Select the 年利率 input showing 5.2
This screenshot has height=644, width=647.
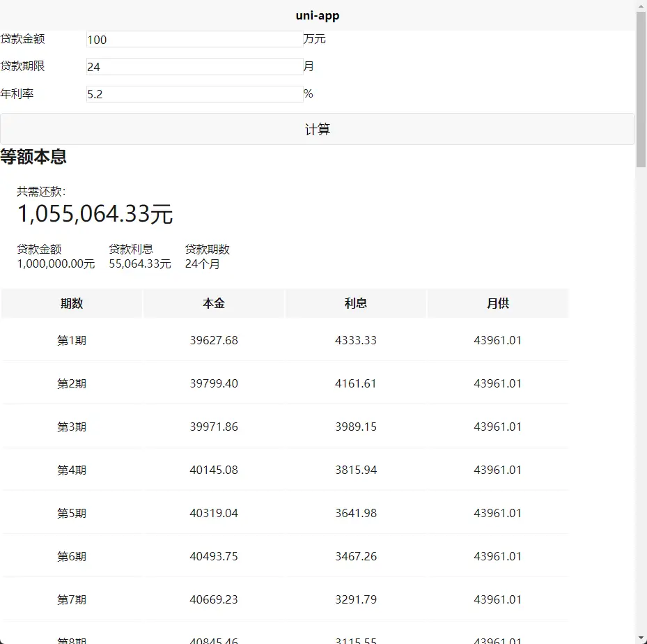(x=194, y=94)
